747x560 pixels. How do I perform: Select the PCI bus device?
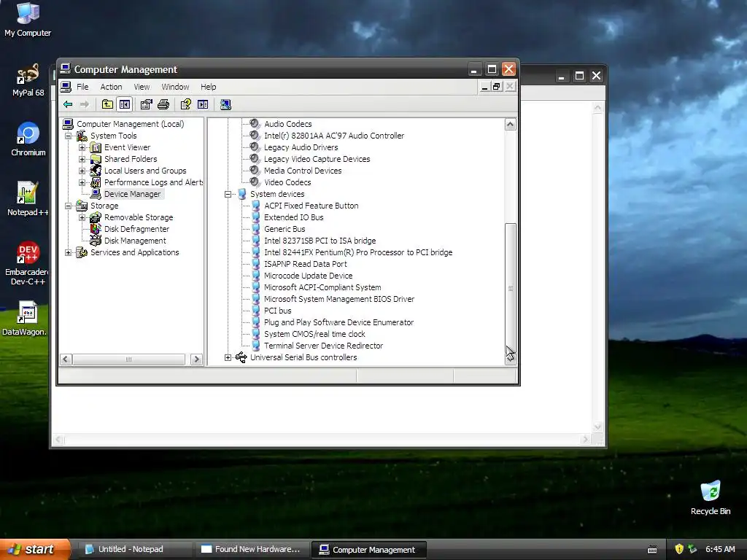click(277, 311)
